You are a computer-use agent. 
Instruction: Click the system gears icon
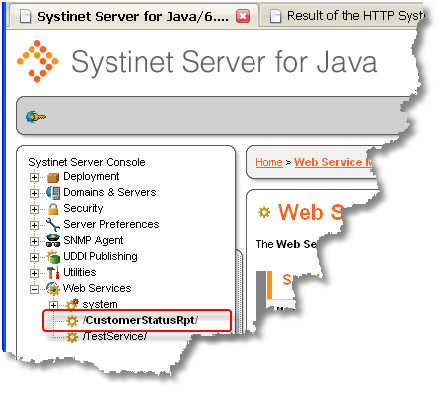click(72, 304)
